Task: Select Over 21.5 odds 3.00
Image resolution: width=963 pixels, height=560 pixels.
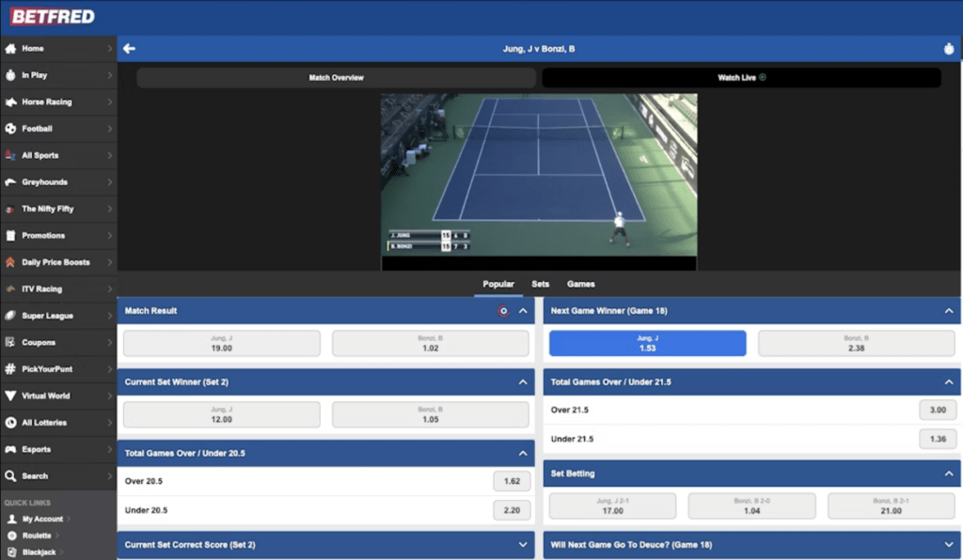Action: (x=938, y=410)
